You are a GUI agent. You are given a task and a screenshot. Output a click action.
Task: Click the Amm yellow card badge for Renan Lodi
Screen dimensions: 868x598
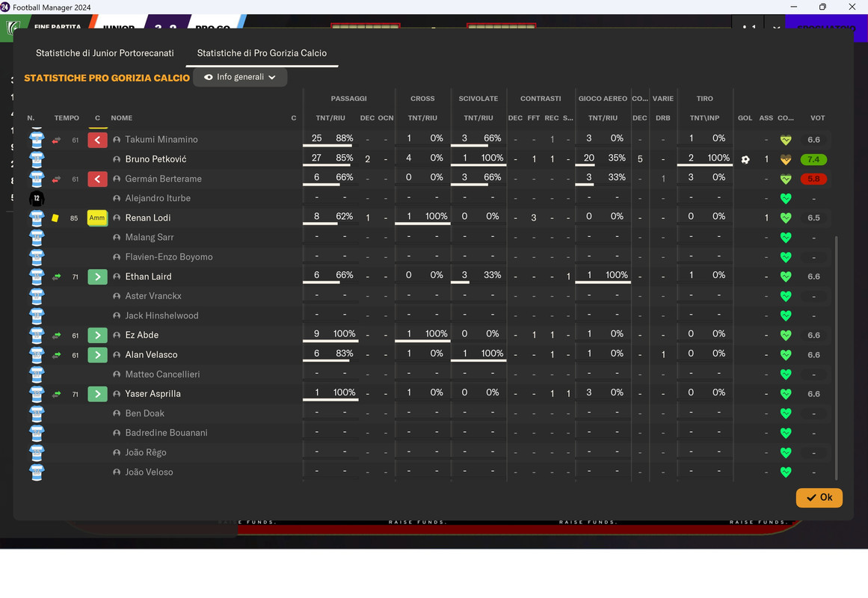point(97,218)
